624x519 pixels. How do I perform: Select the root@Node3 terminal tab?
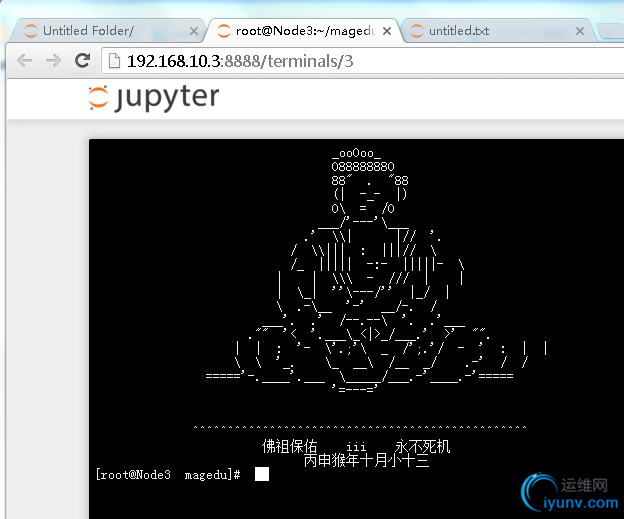click(x=303, y=31)
